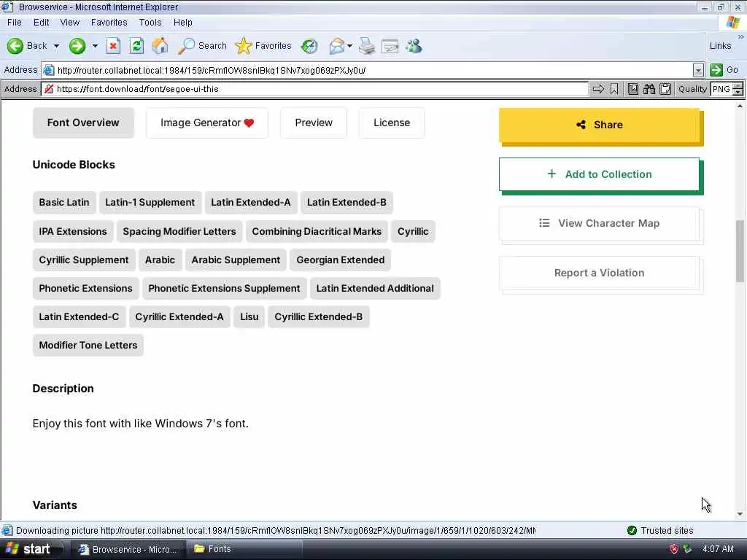The height and width of the screenshot is (560, 747).
Task: Click the Browservice go arrow icon
Action: pos(598,89)
